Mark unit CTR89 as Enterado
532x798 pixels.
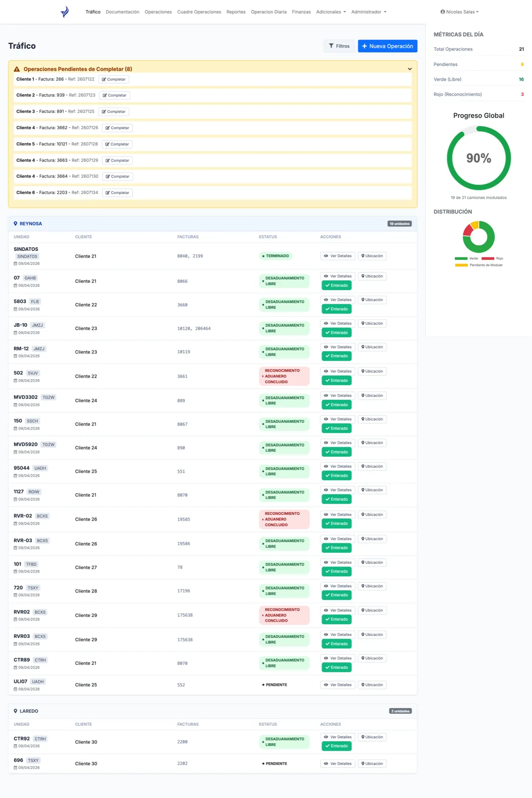337,667
